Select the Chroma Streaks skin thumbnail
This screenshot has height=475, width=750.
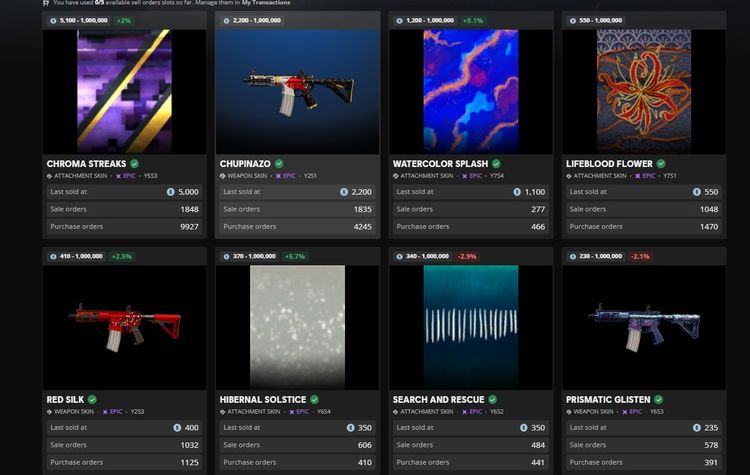(x=124, y=91)
